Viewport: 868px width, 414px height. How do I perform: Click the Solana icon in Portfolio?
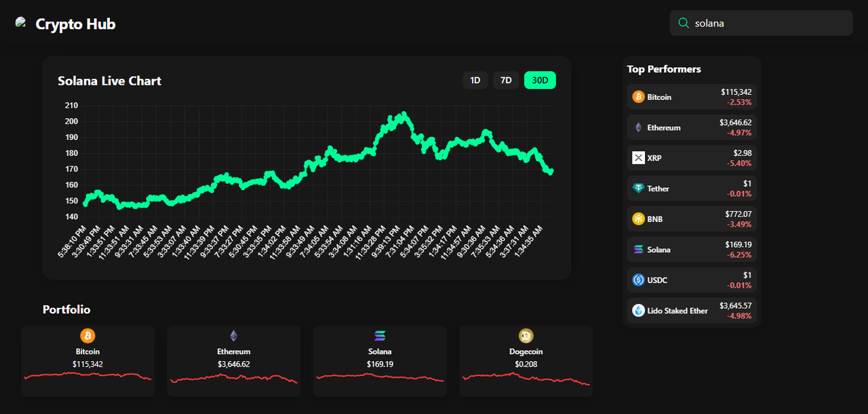(380, 336)
